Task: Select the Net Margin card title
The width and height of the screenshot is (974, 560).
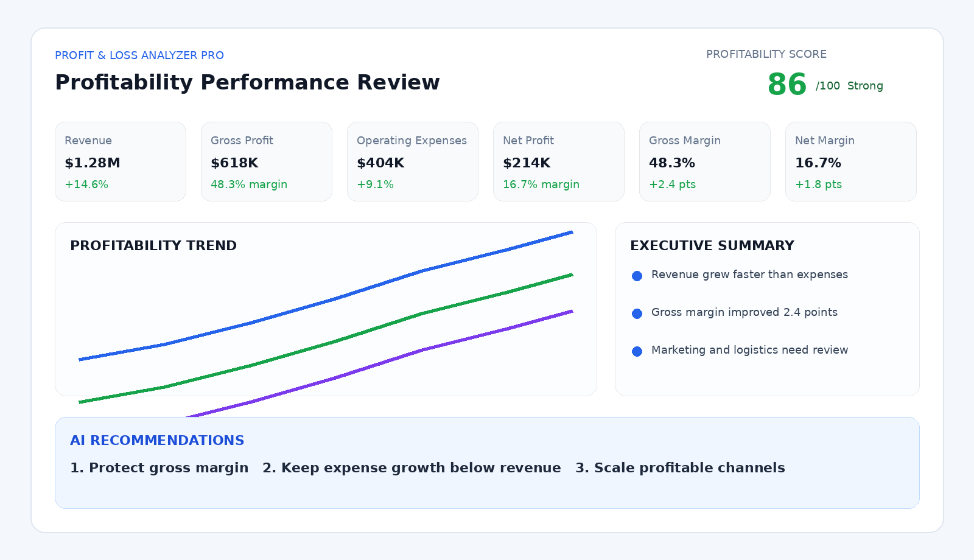Action: 825,141
